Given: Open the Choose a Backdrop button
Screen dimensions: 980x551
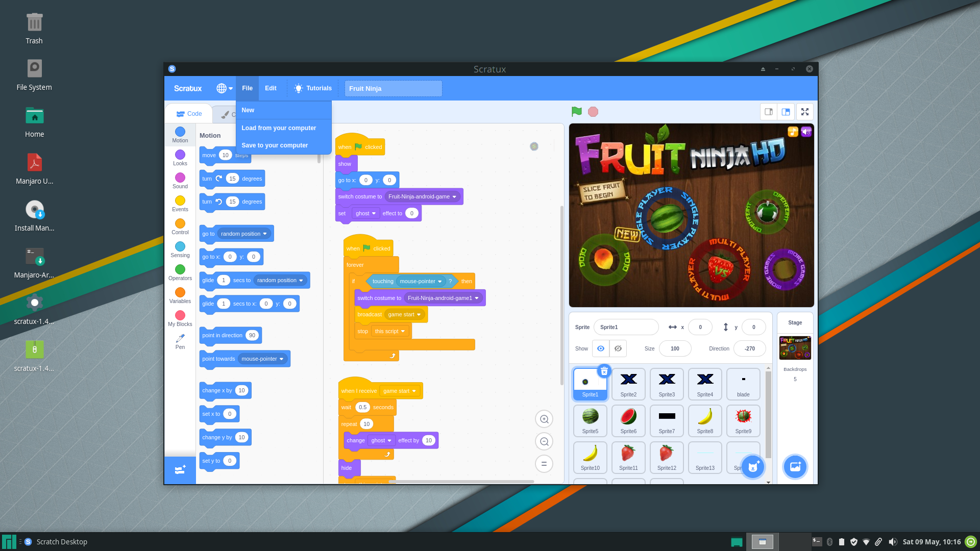Looking at the screenshot, I should click(795, 467).
